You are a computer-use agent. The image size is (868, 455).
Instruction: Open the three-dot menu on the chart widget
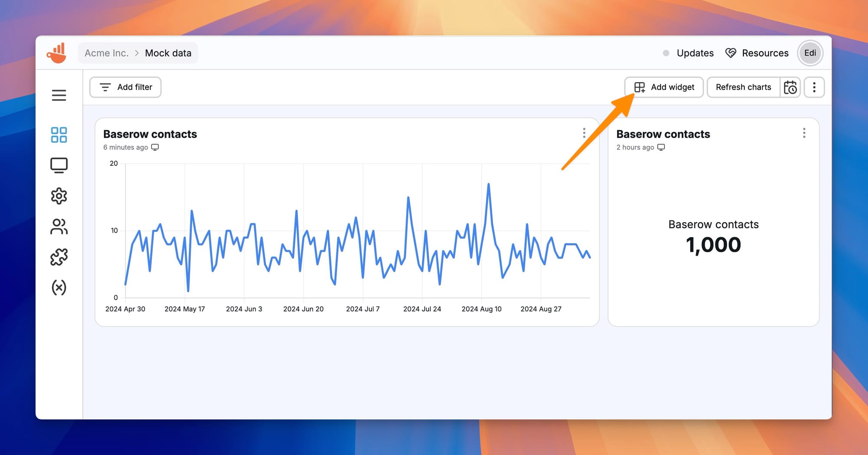click(x=584, y=133)
